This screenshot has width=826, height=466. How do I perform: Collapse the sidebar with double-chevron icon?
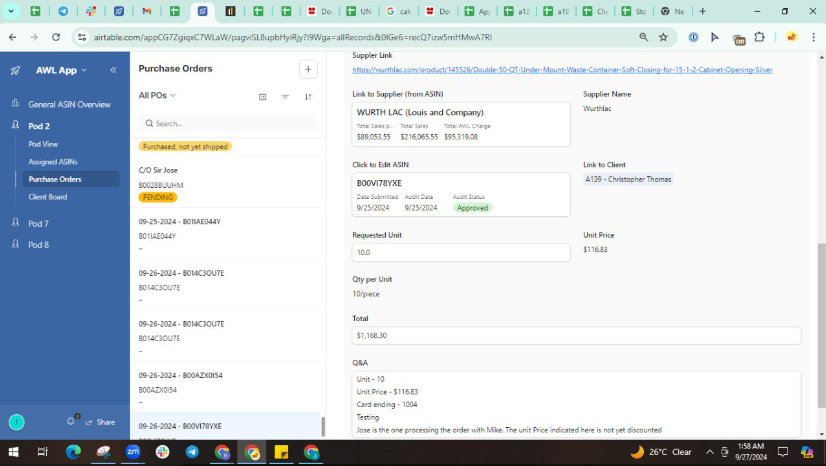coord(113,70)
